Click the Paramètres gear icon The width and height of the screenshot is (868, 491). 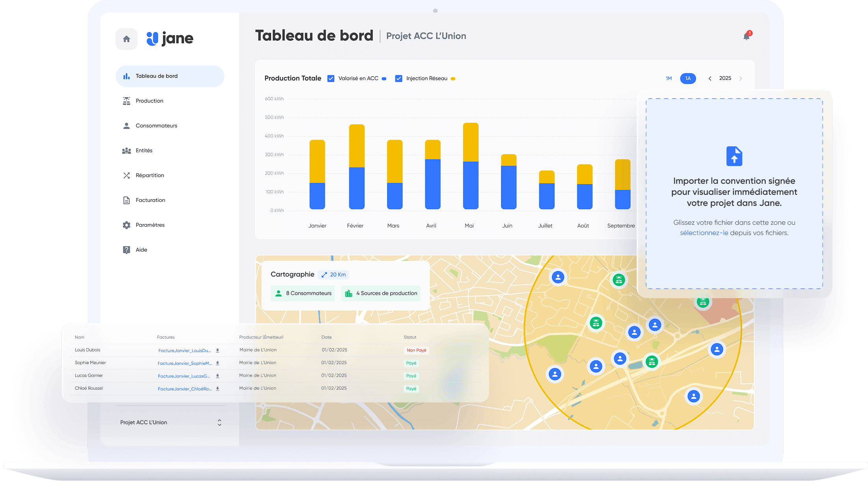[x=126, y=225]
